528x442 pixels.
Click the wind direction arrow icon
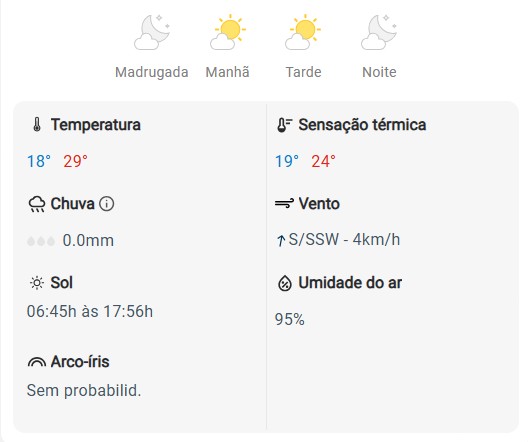pos(280,240)
